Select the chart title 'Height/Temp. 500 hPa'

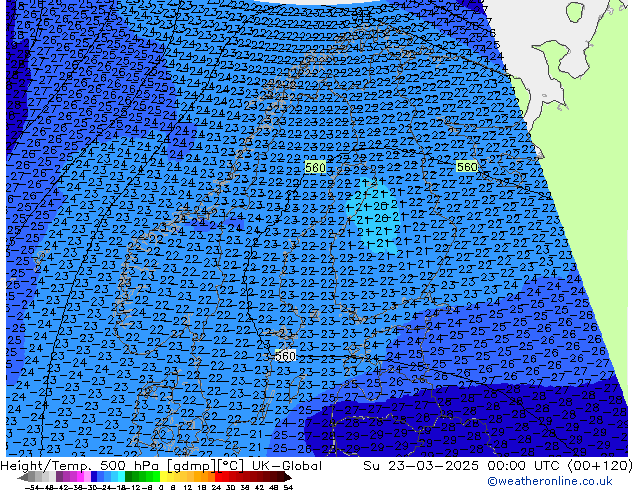[81, 466]
